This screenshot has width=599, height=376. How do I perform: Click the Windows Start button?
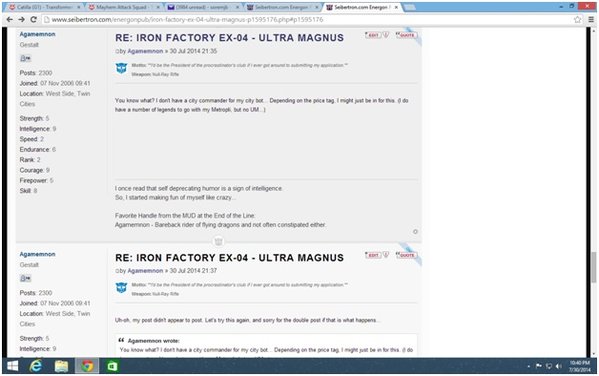pyautogui.click(x=12, y=366)
